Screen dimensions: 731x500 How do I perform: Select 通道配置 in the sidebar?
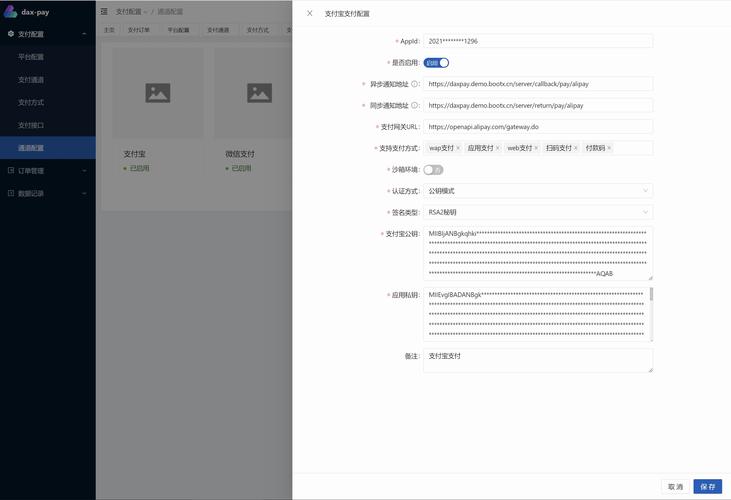click(x=48, y=148)
